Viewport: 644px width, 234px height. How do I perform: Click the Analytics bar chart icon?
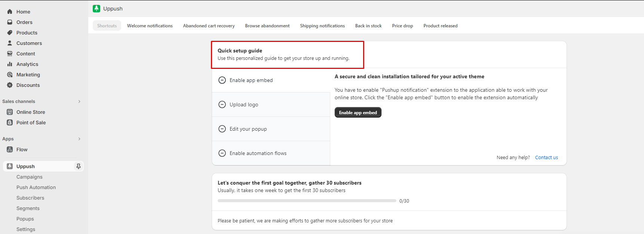pos(10,64)
